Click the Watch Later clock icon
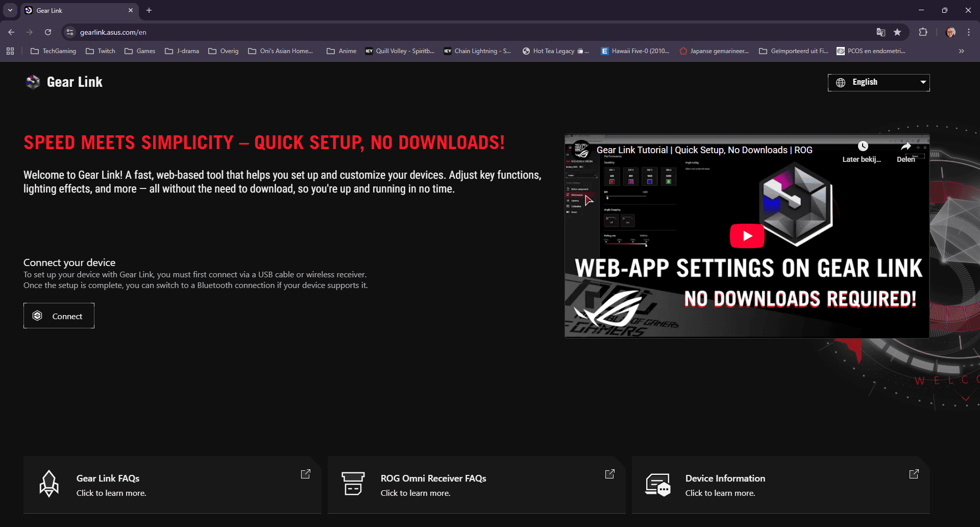Viewport: 980px width, 527px height. tap(863, 147)
